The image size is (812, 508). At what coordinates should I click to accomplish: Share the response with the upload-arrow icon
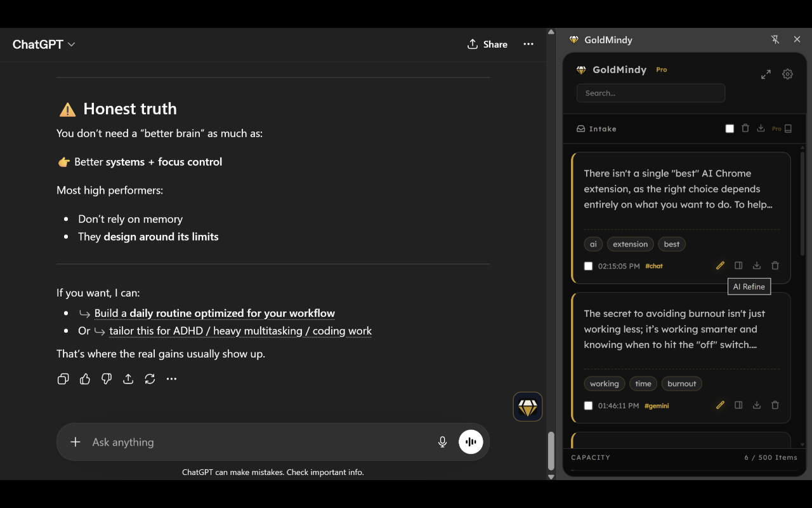tap(128, 379)
